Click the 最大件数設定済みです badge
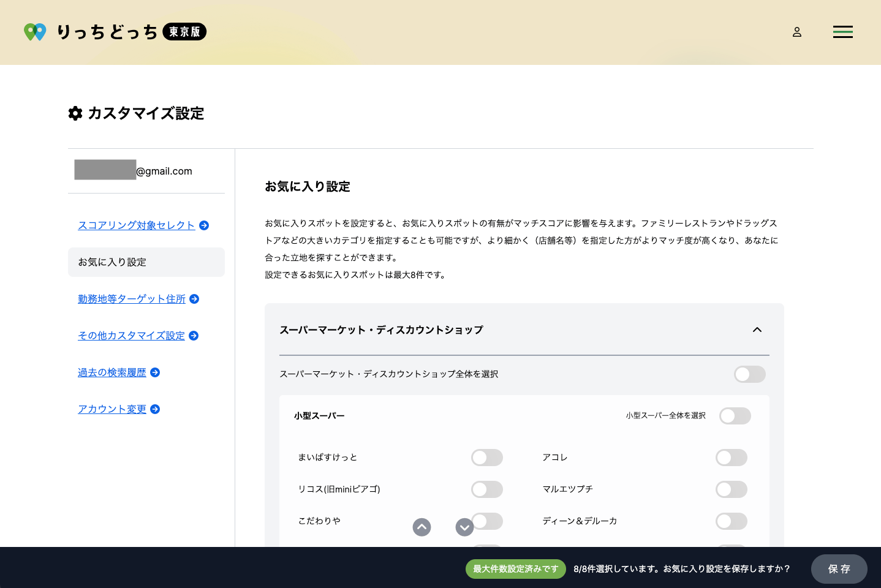The width and height of the screenshot is (881, 588). [x=515, y=569]
